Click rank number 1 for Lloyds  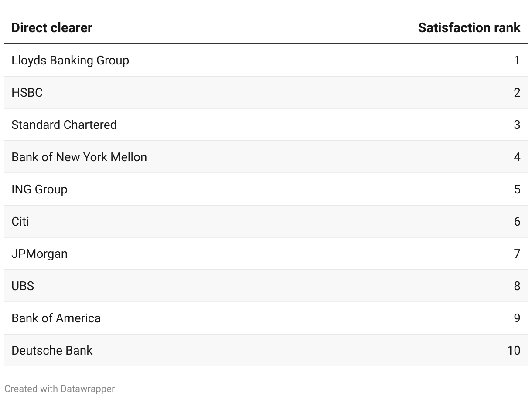point(517,60)
